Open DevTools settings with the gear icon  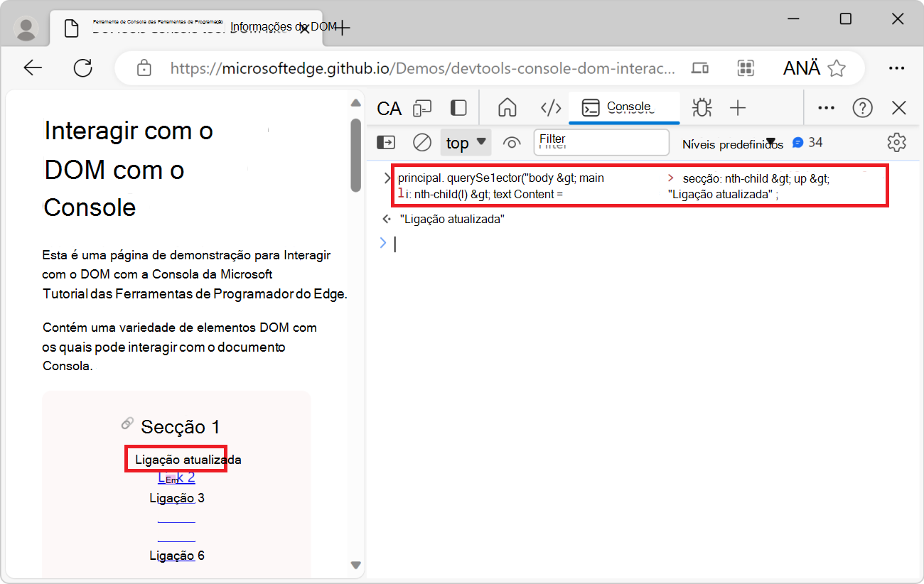[896, 142]
